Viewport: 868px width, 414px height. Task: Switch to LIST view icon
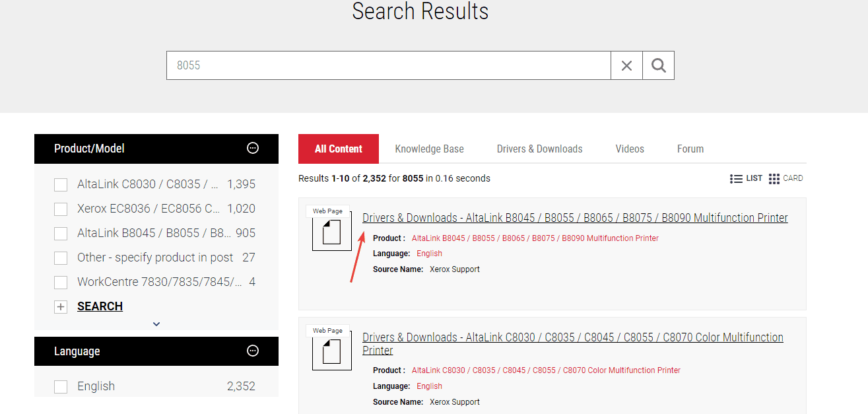coord(737,178)
